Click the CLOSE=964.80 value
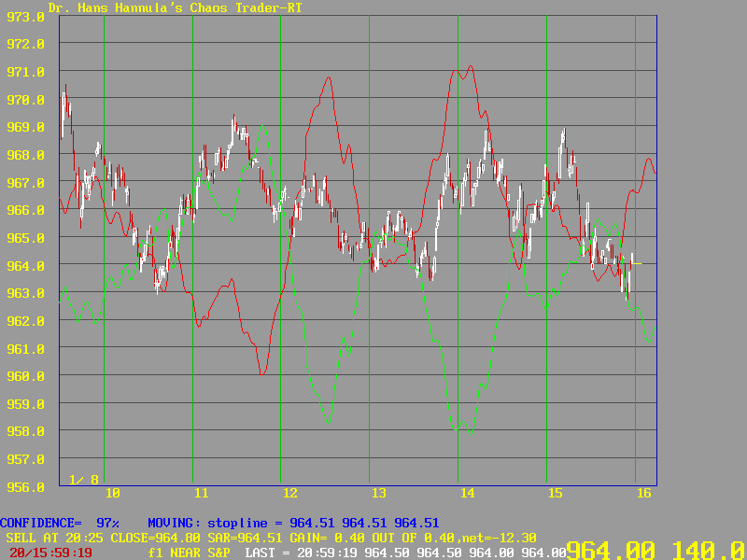The width and height of the screenshot is (747, 560). pyautogui.click(x=157, y=539)
